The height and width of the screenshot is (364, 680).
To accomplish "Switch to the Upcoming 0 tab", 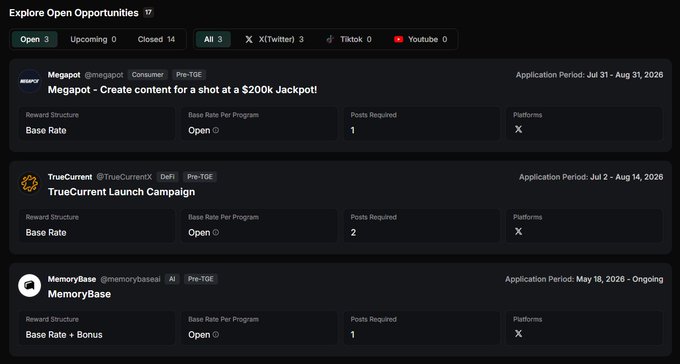I will click(93, 39).
